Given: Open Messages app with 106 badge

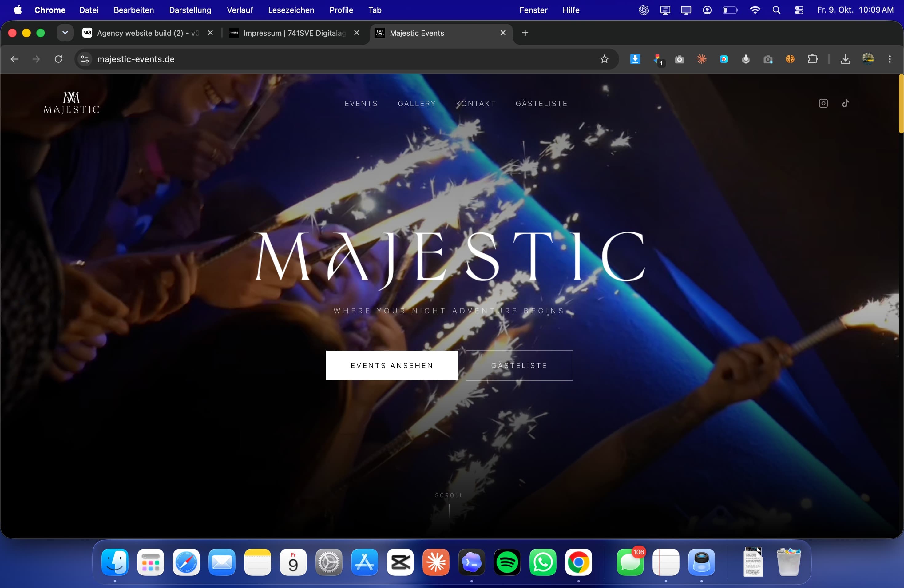Looking at the screenshot, I should click(630, 562).
